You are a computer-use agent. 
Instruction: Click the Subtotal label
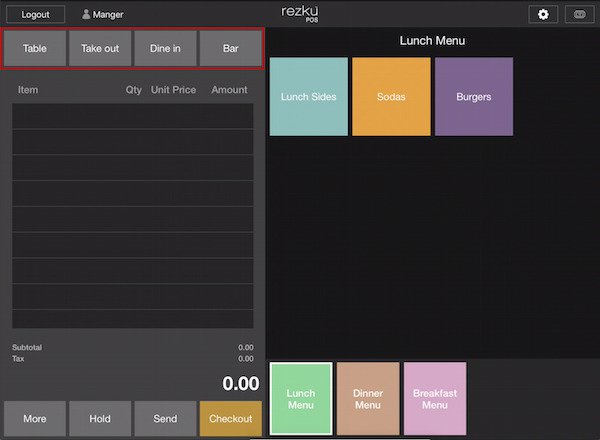[27, 347]
